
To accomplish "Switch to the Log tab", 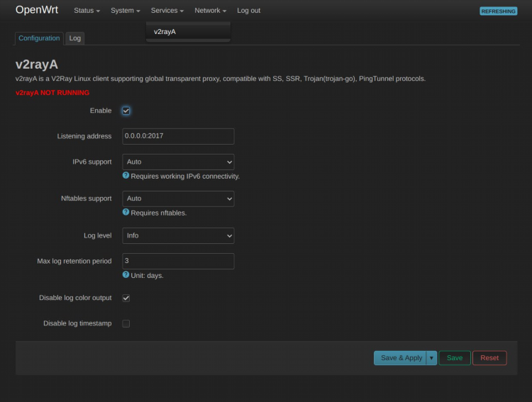I will [75, 38].
